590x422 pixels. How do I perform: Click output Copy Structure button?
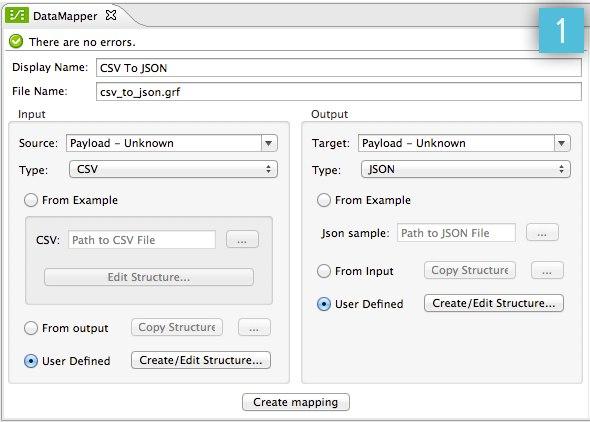[470, 270]
